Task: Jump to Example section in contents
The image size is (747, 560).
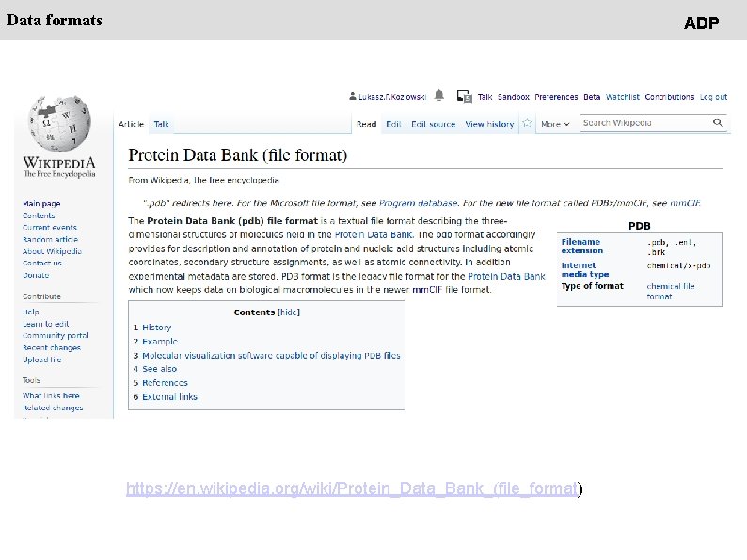Action: [x=160, y=342]
